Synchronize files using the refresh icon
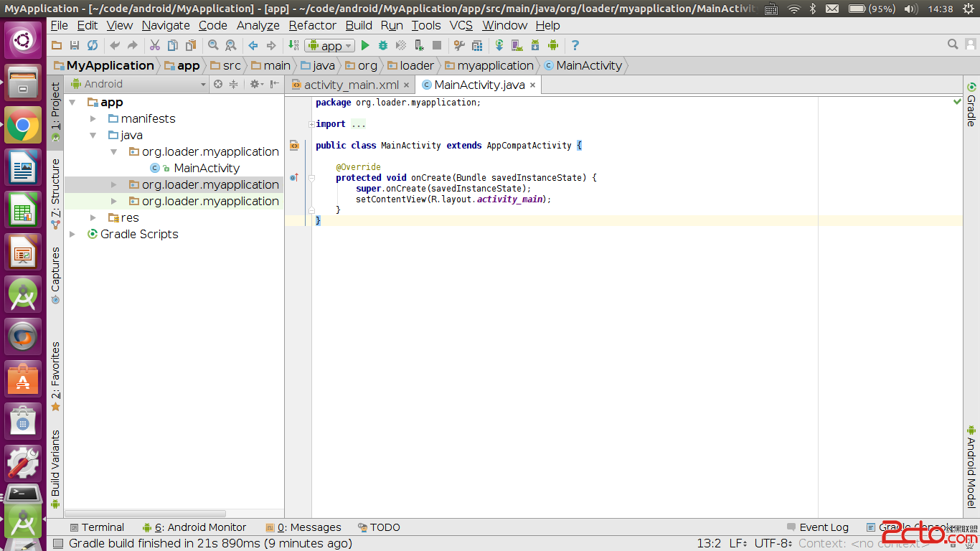This screenshot has height=551, width=980. point(93,45)
